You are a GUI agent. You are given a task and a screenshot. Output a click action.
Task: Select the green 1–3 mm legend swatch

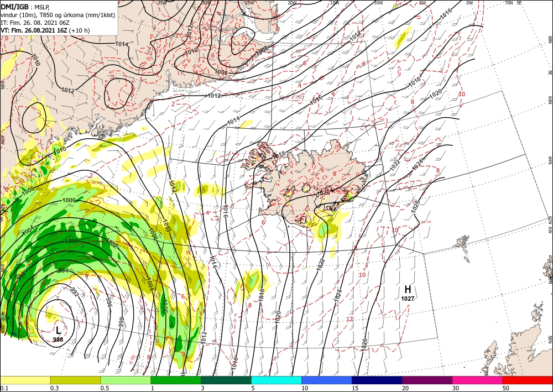tap(176, 380)
